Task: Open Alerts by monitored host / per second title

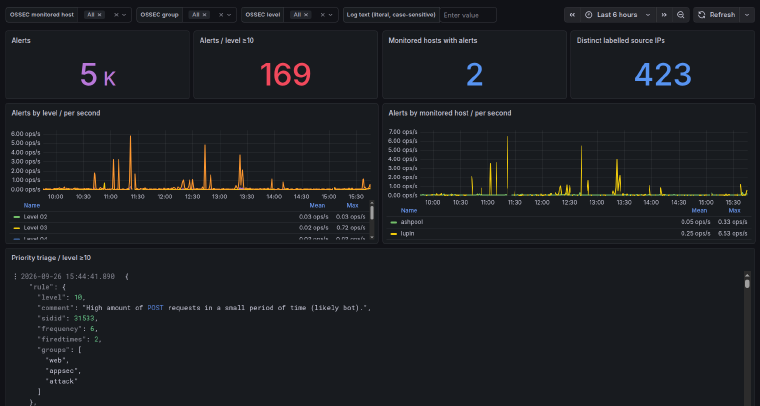Action: tap(450, 113)
